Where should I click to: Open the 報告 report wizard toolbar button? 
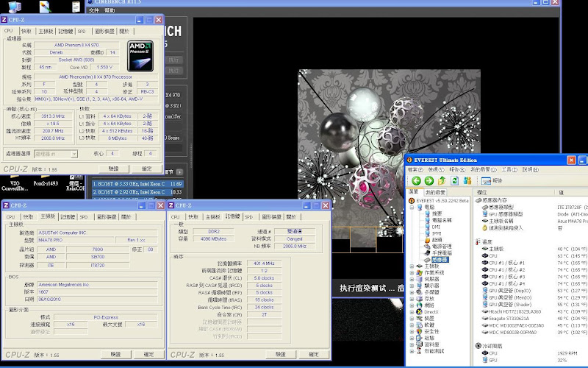point(492,180)
